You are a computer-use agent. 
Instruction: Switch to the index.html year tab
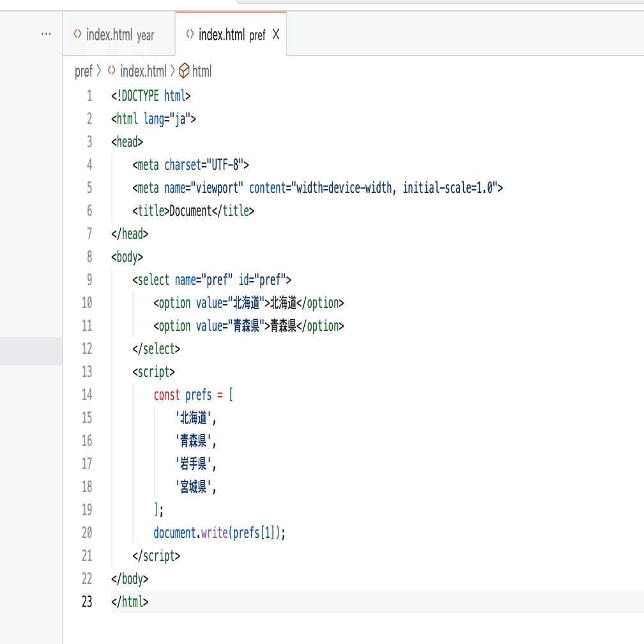tap(118, 35)
